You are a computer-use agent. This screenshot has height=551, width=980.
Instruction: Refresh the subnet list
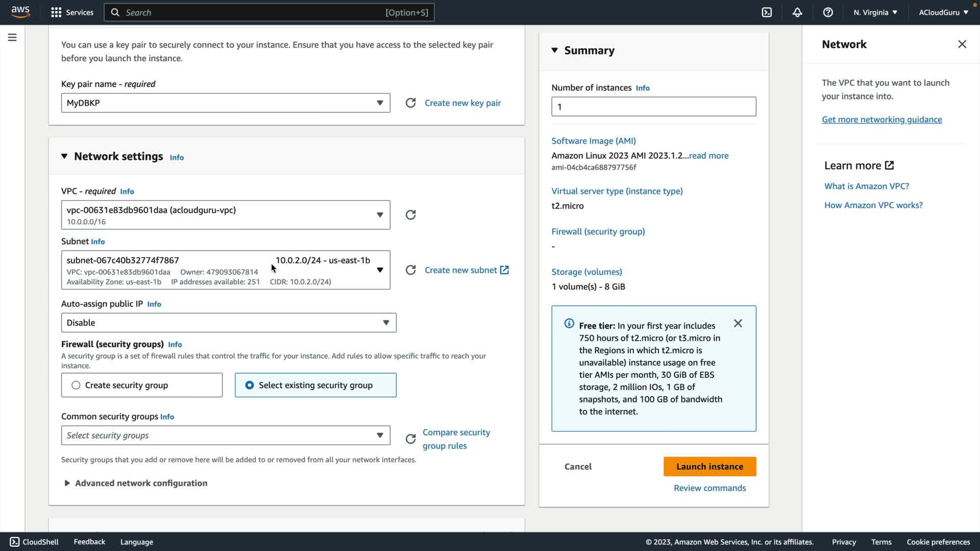coord(410,270)
